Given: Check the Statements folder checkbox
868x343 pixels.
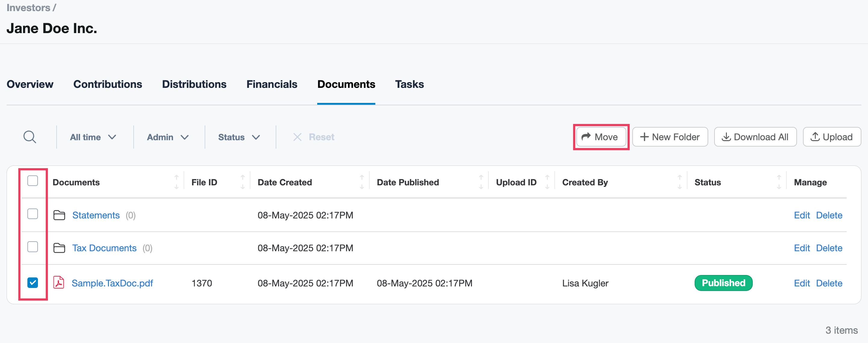Looking at the screenshot, I should click(x=33, y=214).
